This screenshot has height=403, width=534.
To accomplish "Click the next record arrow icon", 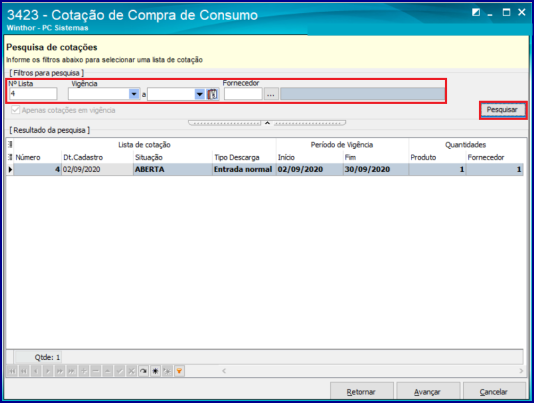I will 48,371.
